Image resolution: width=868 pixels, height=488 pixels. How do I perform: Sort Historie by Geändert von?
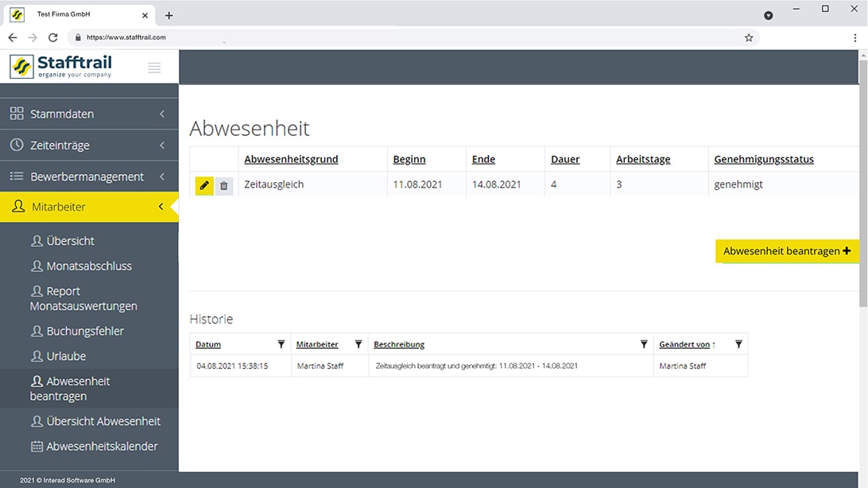click(684, 344)
